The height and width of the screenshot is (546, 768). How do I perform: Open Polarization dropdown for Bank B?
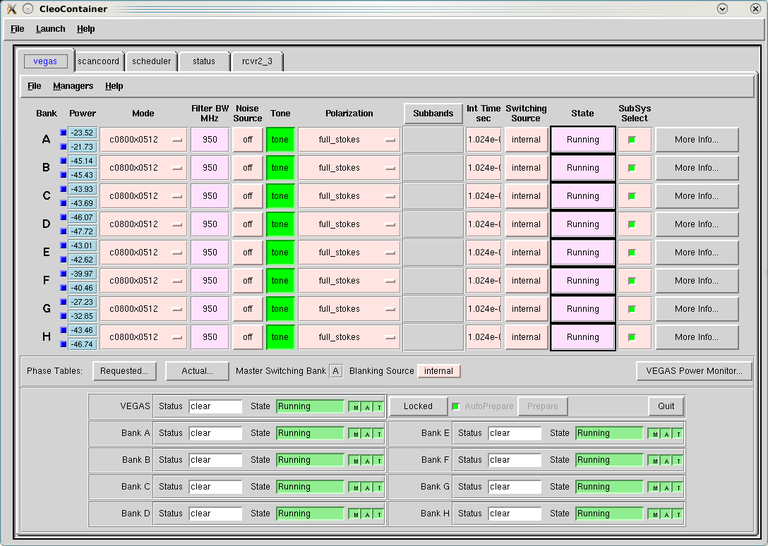click(x=349, y=168)
